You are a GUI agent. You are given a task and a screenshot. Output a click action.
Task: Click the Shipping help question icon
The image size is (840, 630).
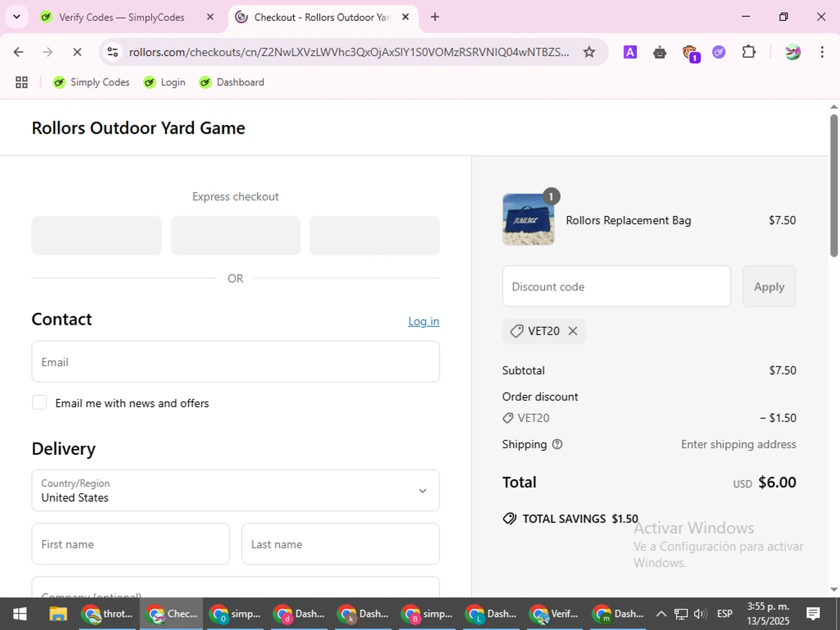point(557,444)
